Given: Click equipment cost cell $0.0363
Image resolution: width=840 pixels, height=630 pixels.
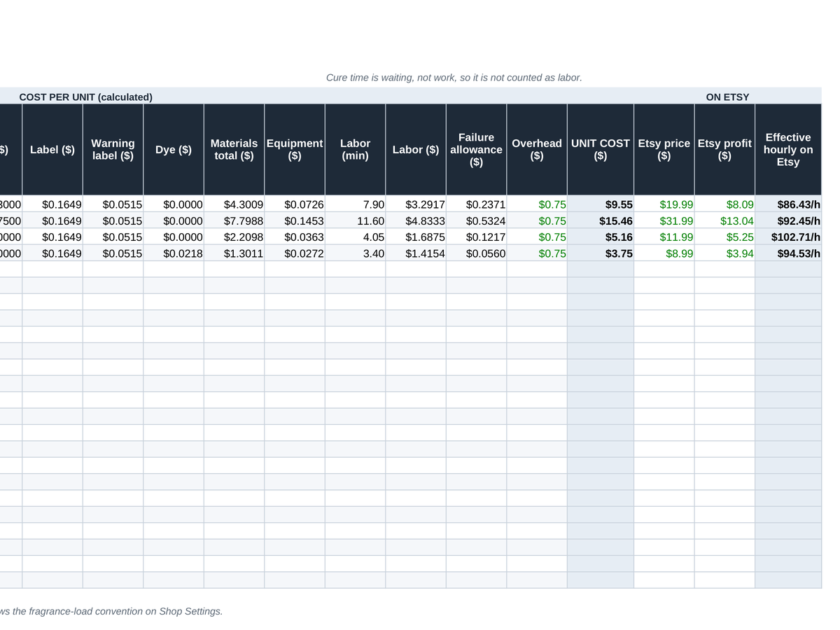Looking at the screenshot, I should pyautogui.click(x=295, y=237).
